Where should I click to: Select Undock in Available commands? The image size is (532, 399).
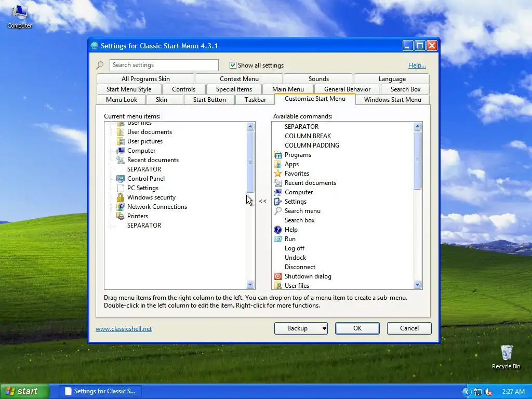pos(295,258)
